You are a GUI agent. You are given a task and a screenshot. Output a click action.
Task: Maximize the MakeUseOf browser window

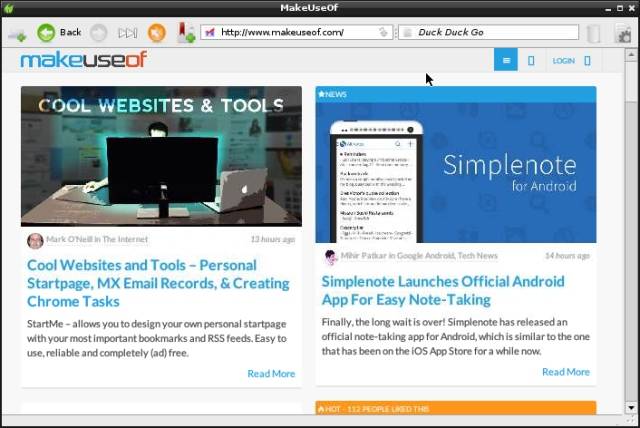[x=620, y=8]
